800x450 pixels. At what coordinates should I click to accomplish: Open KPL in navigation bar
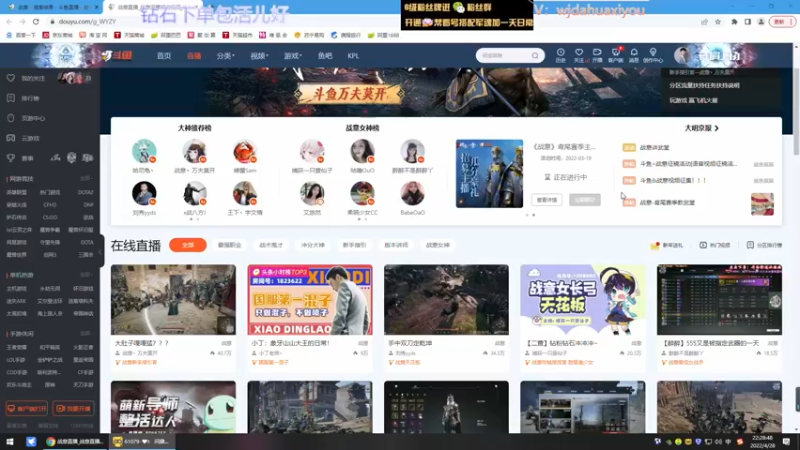[353, 56]
